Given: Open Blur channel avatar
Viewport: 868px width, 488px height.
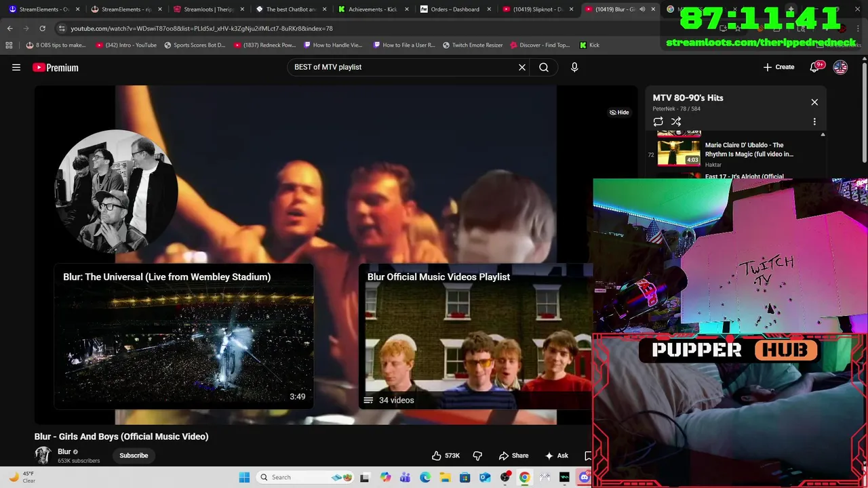Looking at the screenshot, I should 43,455.
